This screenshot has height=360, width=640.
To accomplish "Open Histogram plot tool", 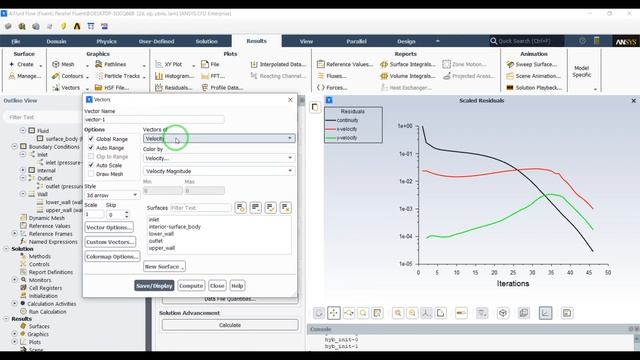I will pyautogui.click(x=174, y=76).
